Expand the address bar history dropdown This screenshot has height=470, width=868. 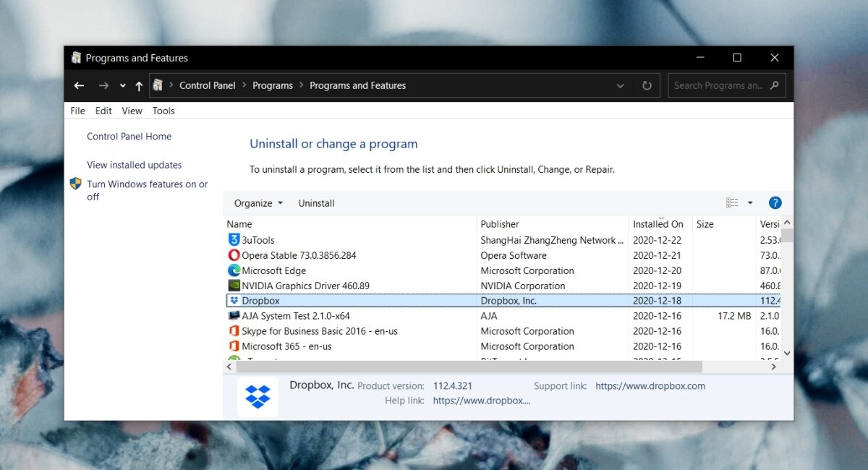(x=620, y=85)
